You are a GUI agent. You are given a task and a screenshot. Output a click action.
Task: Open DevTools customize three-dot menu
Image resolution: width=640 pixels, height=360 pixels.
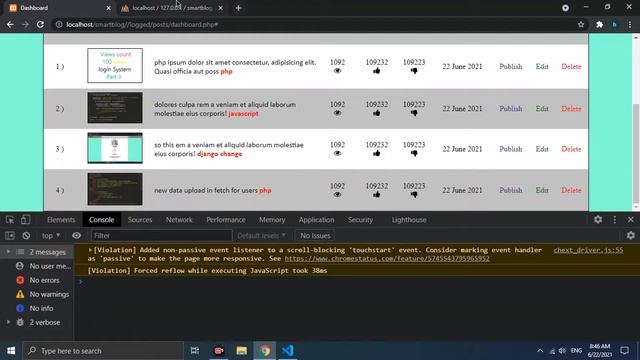[615, 220]
